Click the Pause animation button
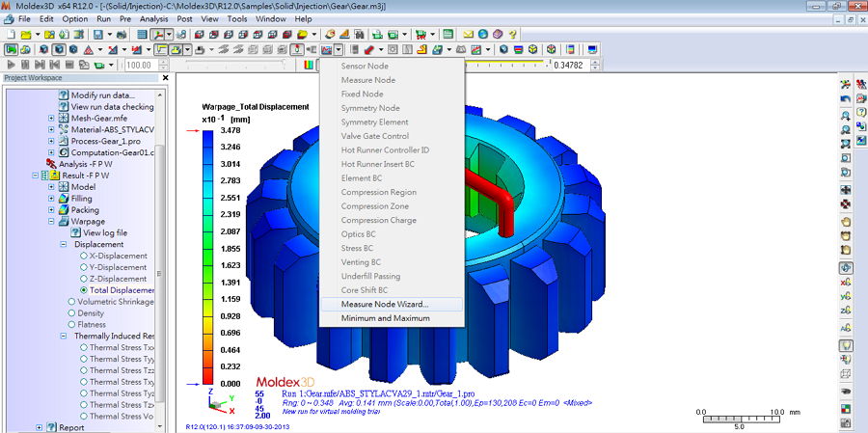 25,65
